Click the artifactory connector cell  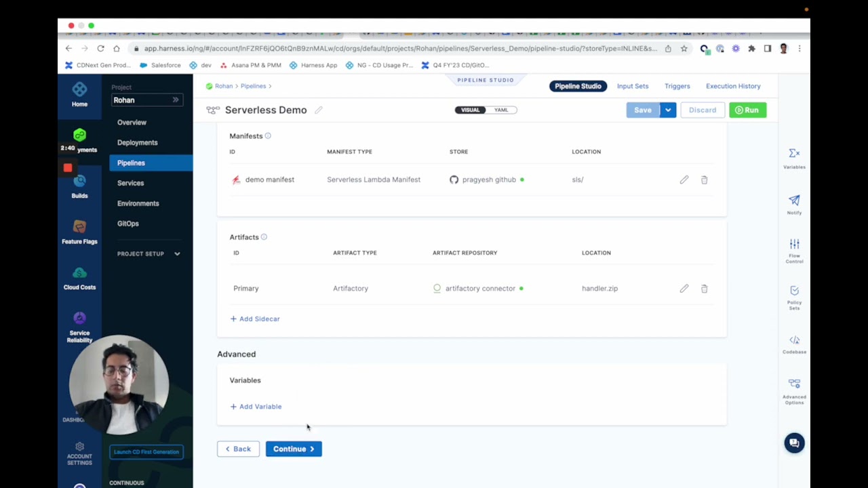coord(478,289)
